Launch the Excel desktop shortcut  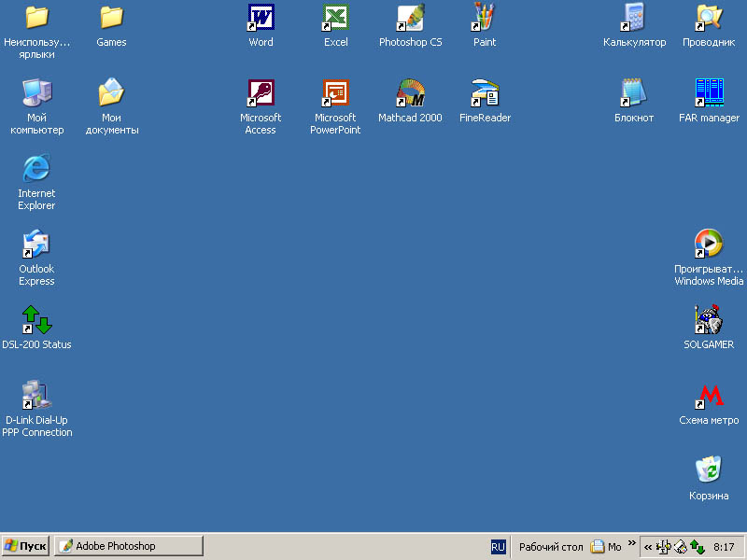pyautogui.click(x=335, y=18)
